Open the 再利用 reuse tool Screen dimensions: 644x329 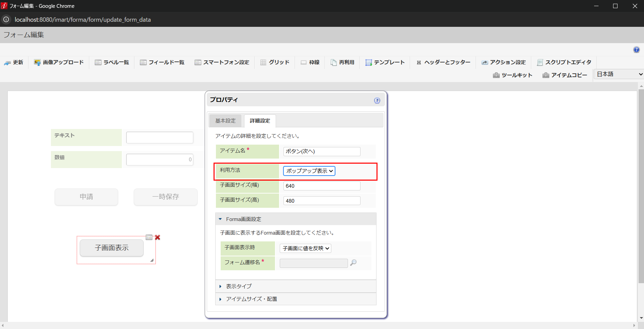tap(342, 62)
